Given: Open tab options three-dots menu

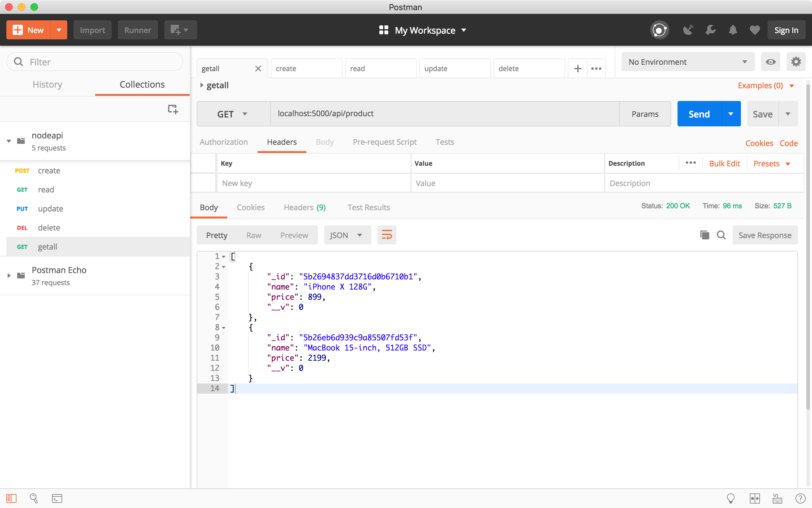Looking at the screenshot, I should point(596,69).
